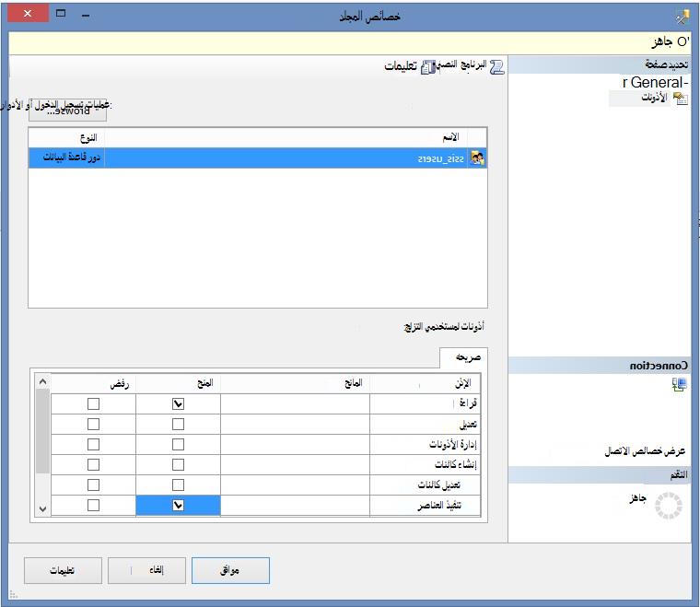Click the موافق OK button
This screenshot has width=700, height=607.
[230, 570]
